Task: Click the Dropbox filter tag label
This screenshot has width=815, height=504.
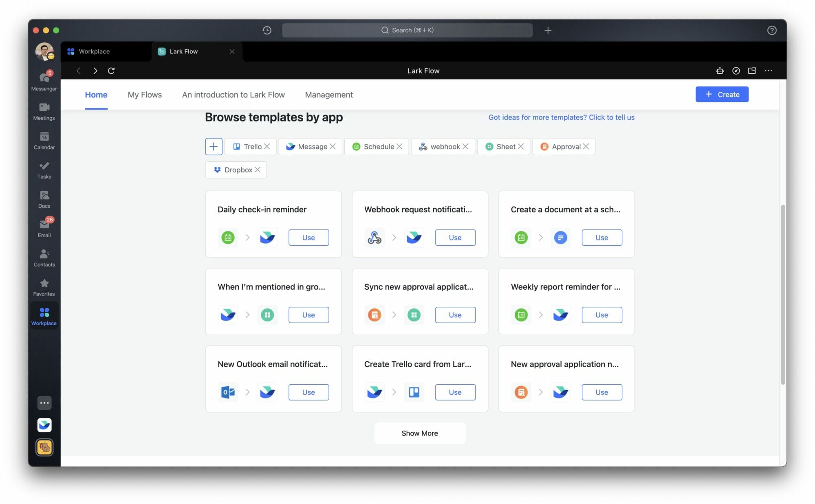Action: (238, 170)
